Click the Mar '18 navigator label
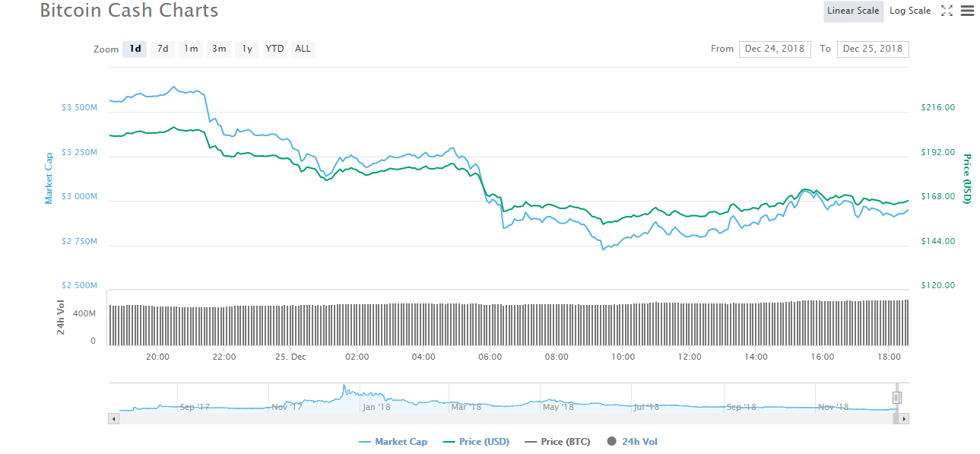Viewport: 980px width, 454px height. [466, 407]
